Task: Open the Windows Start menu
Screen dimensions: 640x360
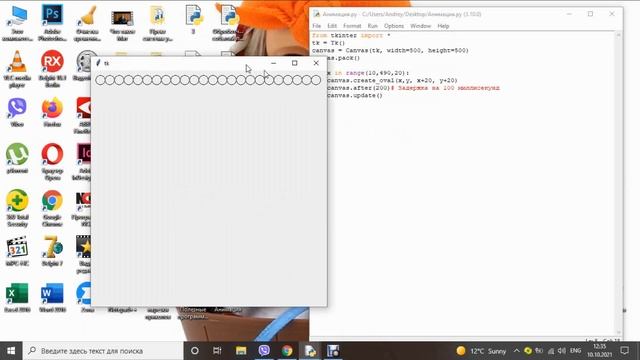Action: [x=11, y=351]
